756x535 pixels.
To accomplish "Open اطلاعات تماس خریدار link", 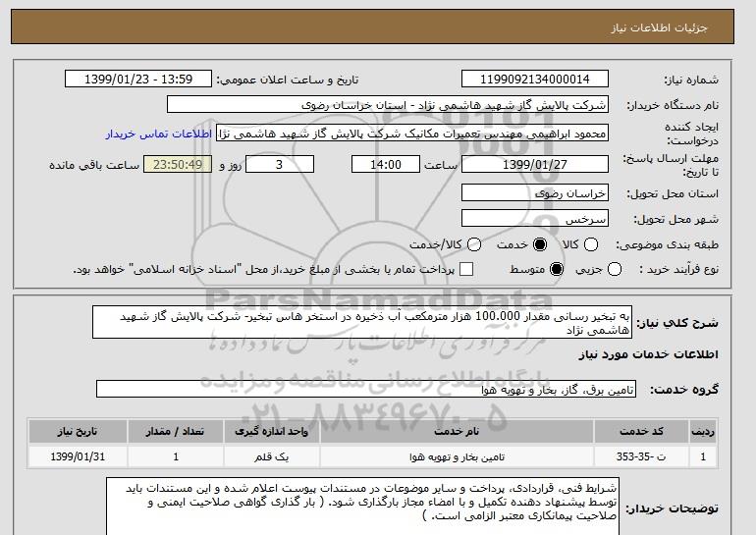I will point(159,134).
